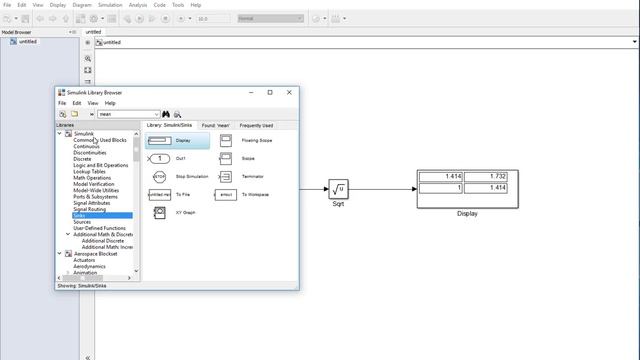
Task: Click the Step Forward toolbar icon
Action: (152, 19)
